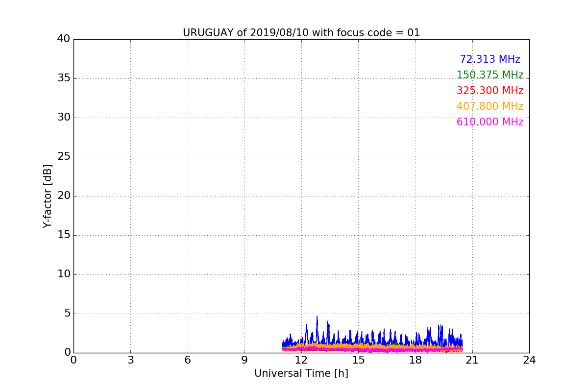Click the 30 tick on the Y axis

[x=64, y=118]
